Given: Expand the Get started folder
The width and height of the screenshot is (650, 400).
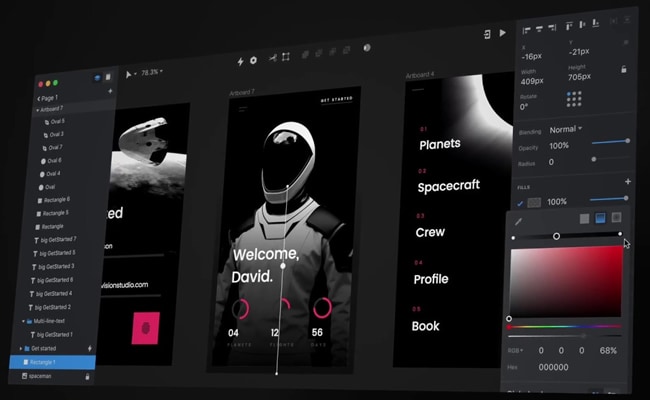Looking at the screenshot, I should (21, 349).
